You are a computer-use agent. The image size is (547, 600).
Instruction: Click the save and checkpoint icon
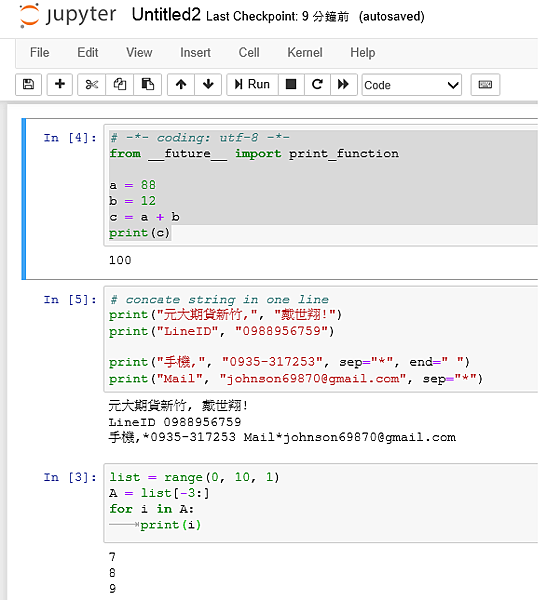click(x=28, y=84)
